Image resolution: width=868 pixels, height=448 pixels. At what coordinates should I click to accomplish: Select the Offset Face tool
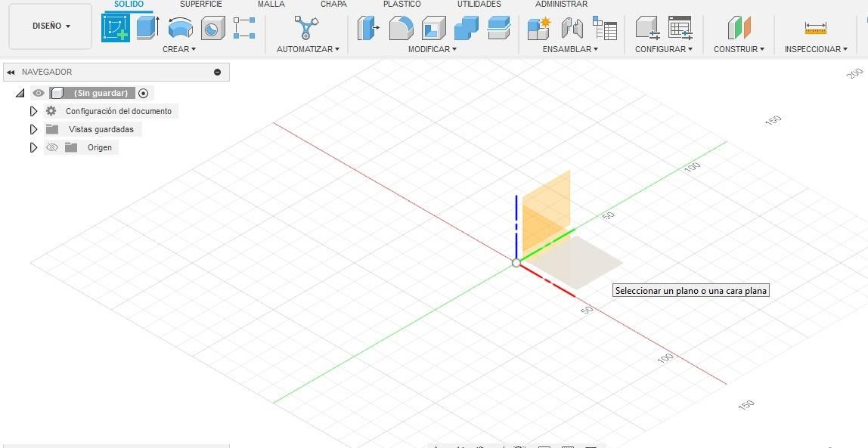499,28
